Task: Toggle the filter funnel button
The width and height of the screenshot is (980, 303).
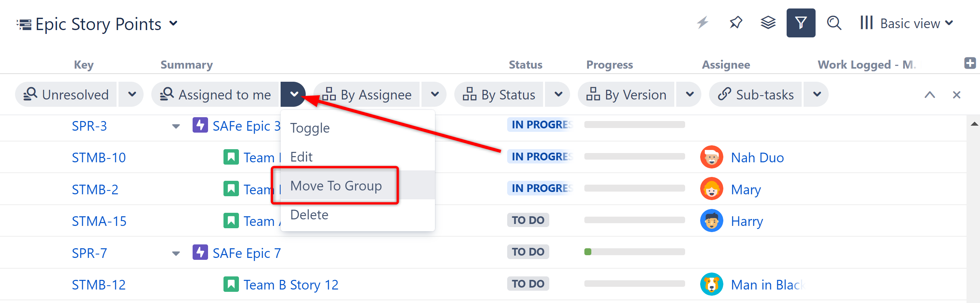Action: coord(801,23)
